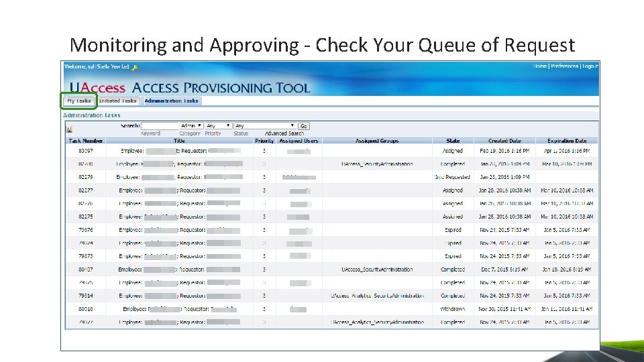Click created date of task 82279

click(x=504, y=177)
